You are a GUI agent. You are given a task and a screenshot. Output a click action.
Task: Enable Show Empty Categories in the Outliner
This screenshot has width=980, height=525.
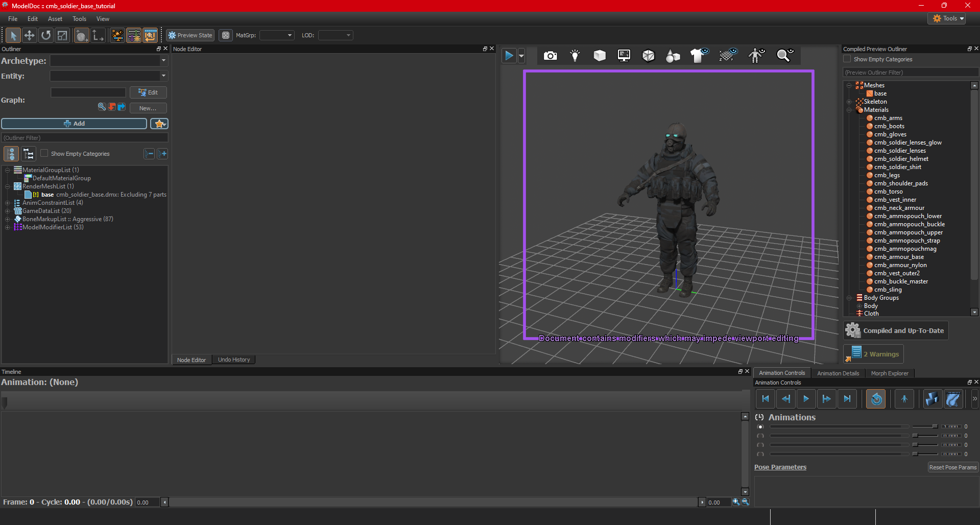click(44, 154)
